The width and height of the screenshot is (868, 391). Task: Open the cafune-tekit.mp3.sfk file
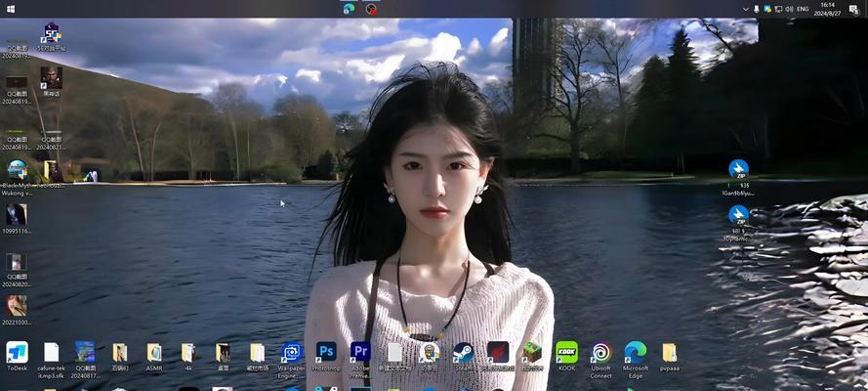[x=51, y=352]
